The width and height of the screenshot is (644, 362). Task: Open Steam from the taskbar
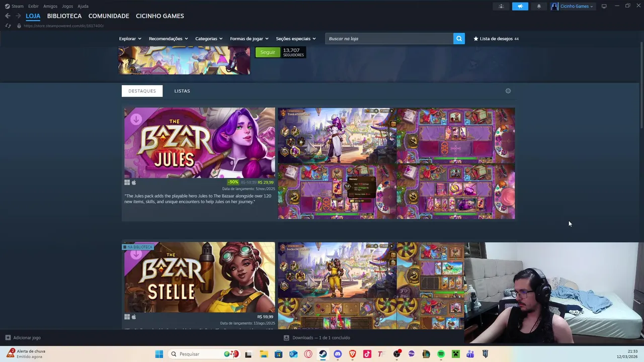tap(323, 354)
